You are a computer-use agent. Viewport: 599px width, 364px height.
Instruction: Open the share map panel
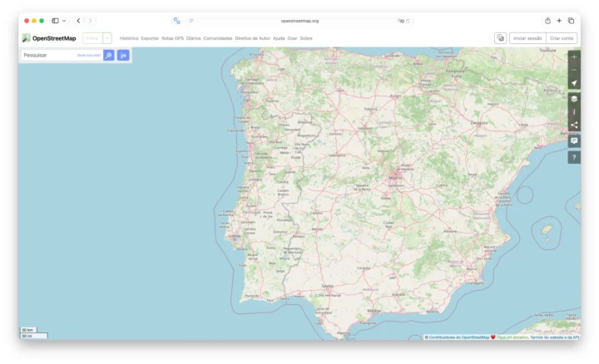(574, 125)
